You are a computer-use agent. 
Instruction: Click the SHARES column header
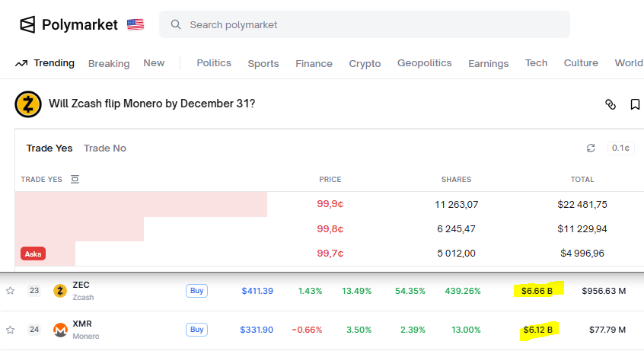click(x=456, y=179)
